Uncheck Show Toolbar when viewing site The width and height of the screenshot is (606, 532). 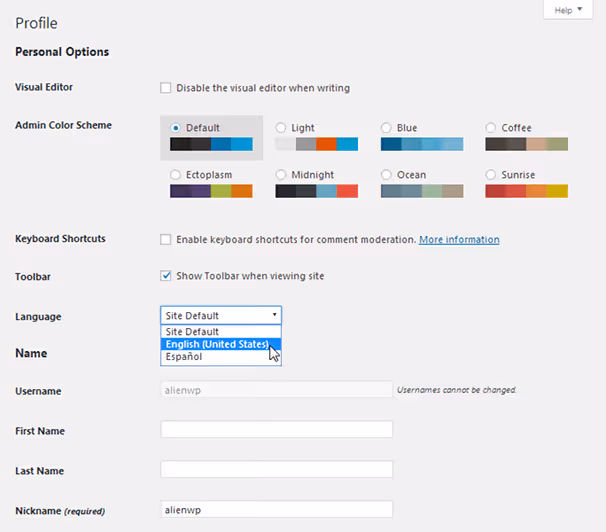coord(165,276)
